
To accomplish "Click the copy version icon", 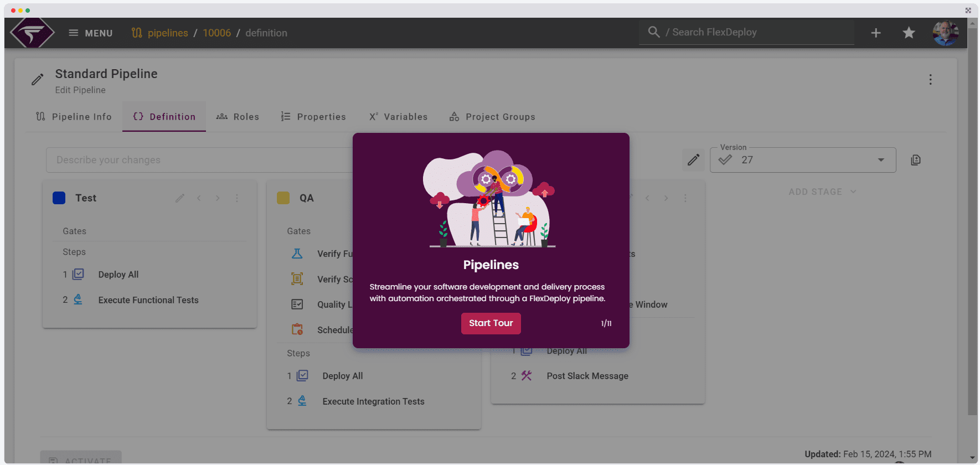I will pyautogui.click(x=916, y=160).
